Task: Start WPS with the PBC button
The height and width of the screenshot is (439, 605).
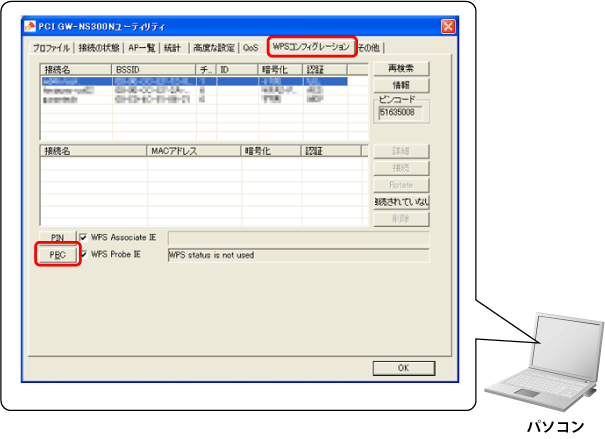Action: coord(57,255)
